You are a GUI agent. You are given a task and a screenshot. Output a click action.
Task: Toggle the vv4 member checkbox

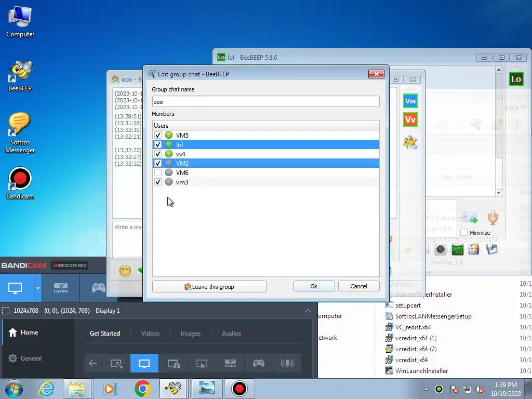click(158, 154)
